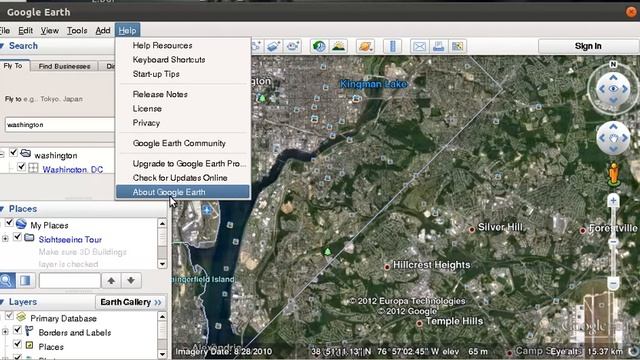Open Release Notes from Help menu

pyautogui.click(x=183, y=94)
